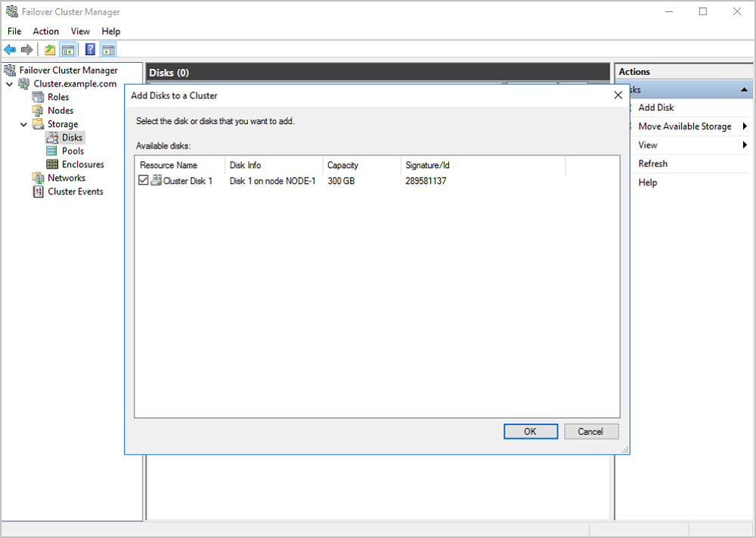Click the Disks icon in the tree

pyautogui.click(x=52, y=138)
